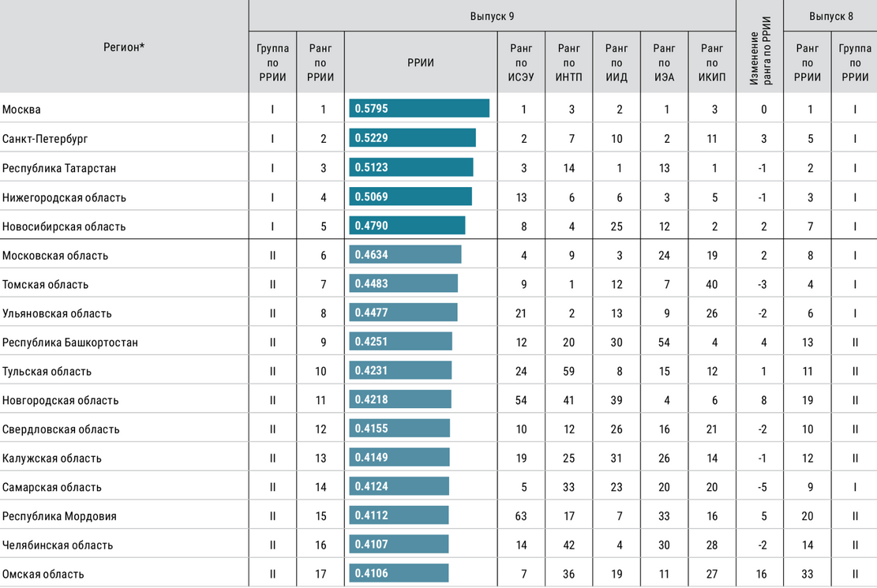877x588 pixels.
Task: Click the Томская область region name
Action: point(45,284)
